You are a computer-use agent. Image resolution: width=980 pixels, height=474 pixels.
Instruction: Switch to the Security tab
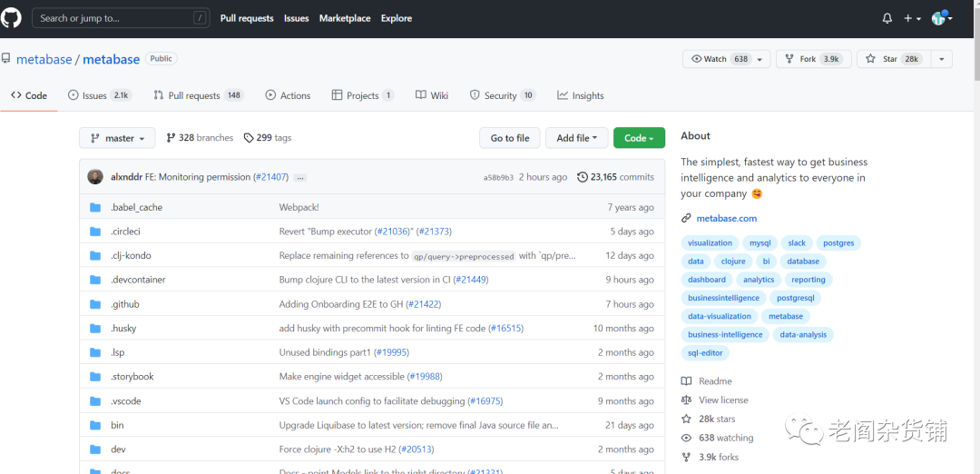click(503, 95)
